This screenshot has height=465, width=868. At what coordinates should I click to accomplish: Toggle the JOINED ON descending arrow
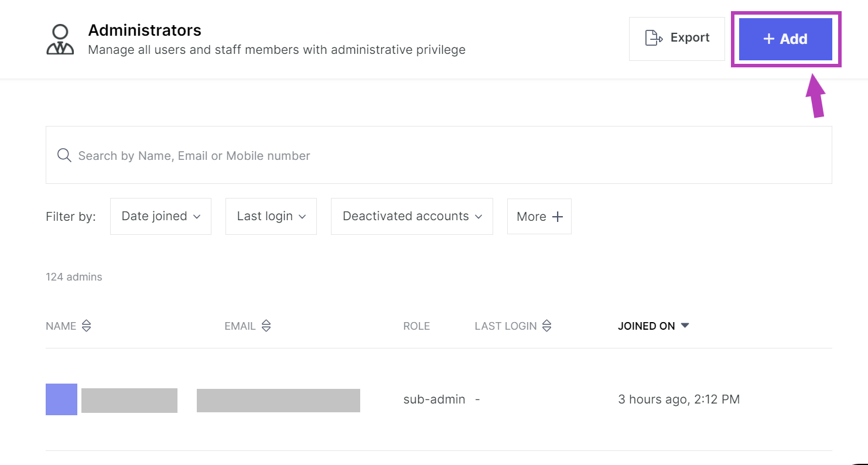point(685,326)
